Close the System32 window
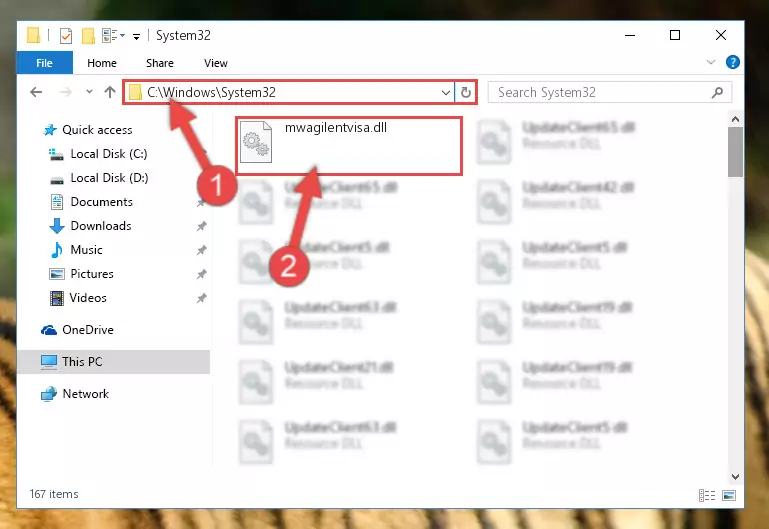Screen dimensions: 769x529 (720, 35)
